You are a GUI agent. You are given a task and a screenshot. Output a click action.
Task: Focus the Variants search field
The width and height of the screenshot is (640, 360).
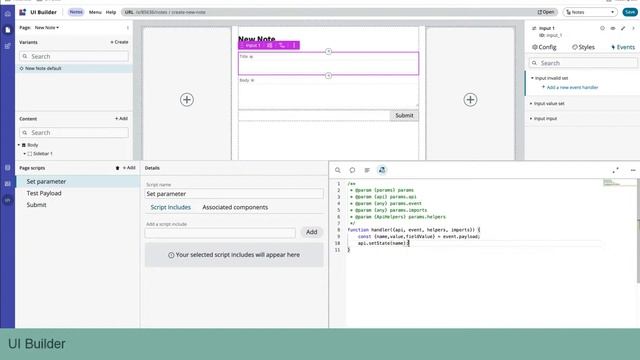click(74, 56)
